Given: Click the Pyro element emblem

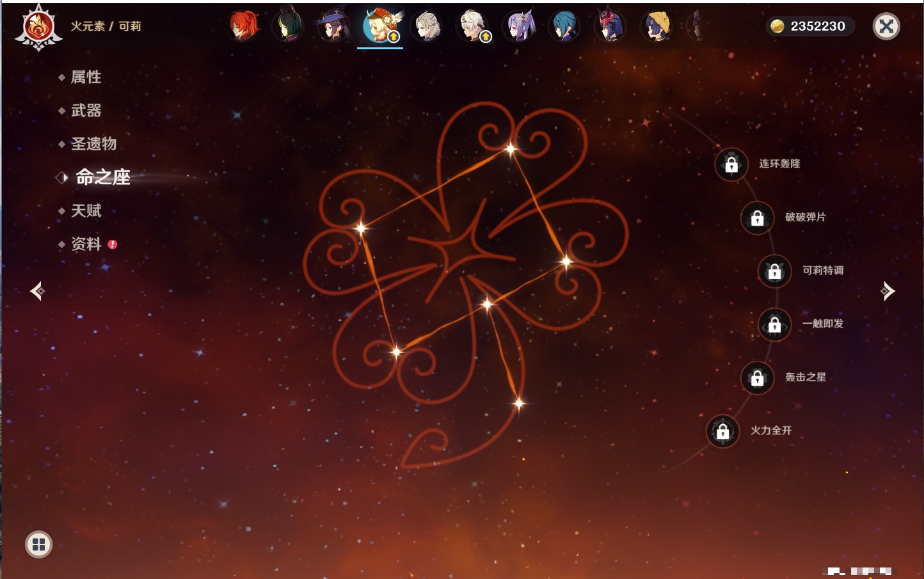Looking at the screenshot, I should pos(38,28).
